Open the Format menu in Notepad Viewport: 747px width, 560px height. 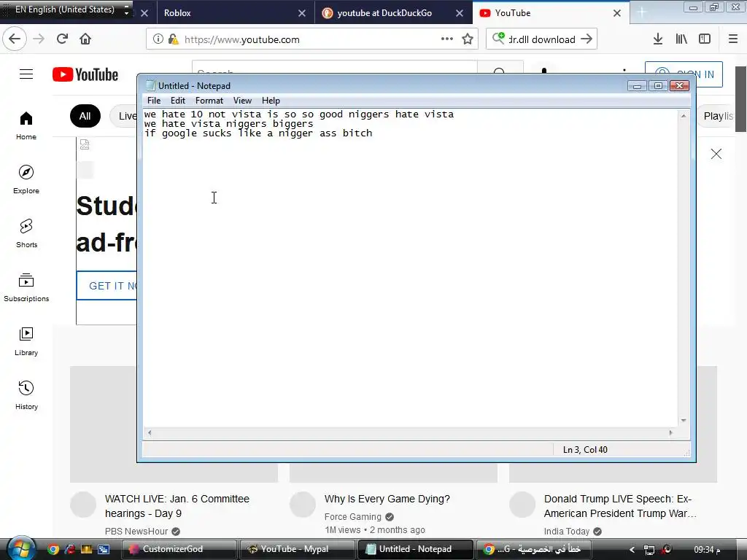(x=209, y=101)
